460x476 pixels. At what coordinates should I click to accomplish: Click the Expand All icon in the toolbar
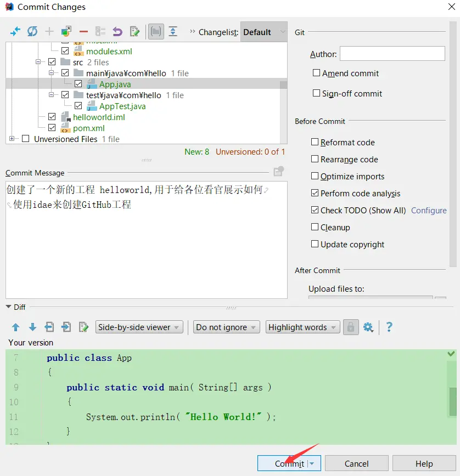(x=173, y=31)
